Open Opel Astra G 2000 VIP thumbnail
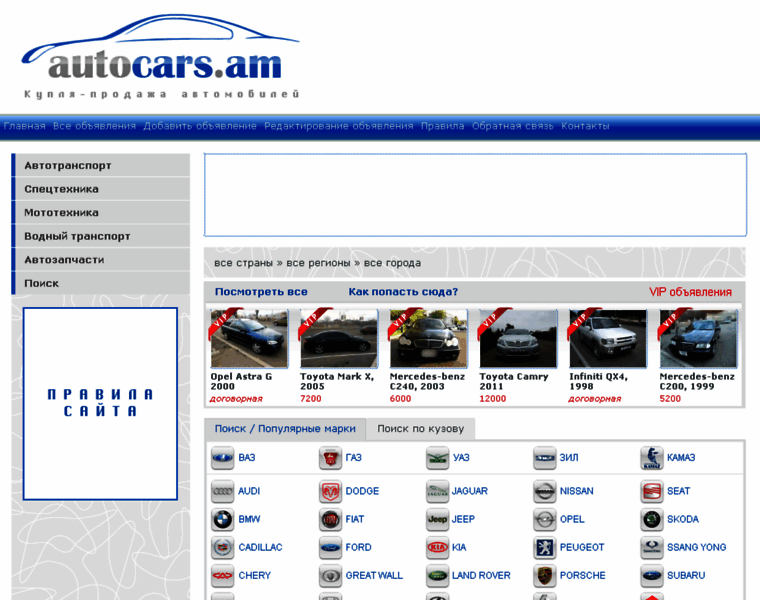Viewport: 760px width, 600px height. (x=249, y=339)
